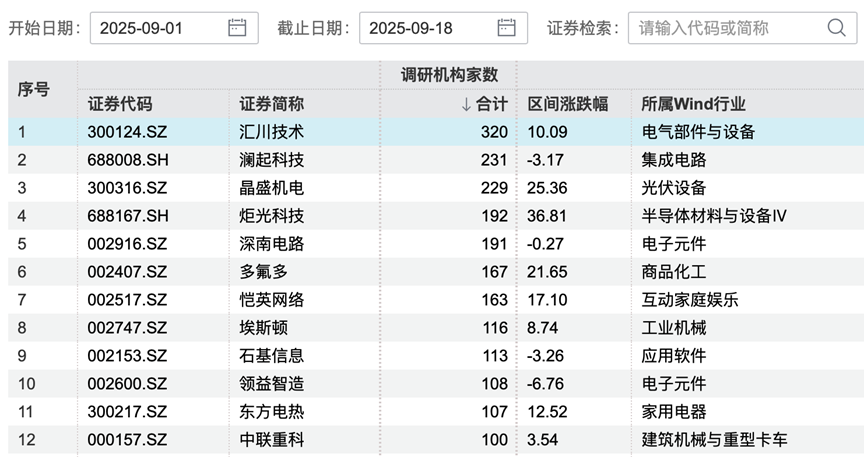Screen dimensions: 864x457
Task: Sort by 证券代码 column header
Action: pyautogui.click(x=120, y=104)
